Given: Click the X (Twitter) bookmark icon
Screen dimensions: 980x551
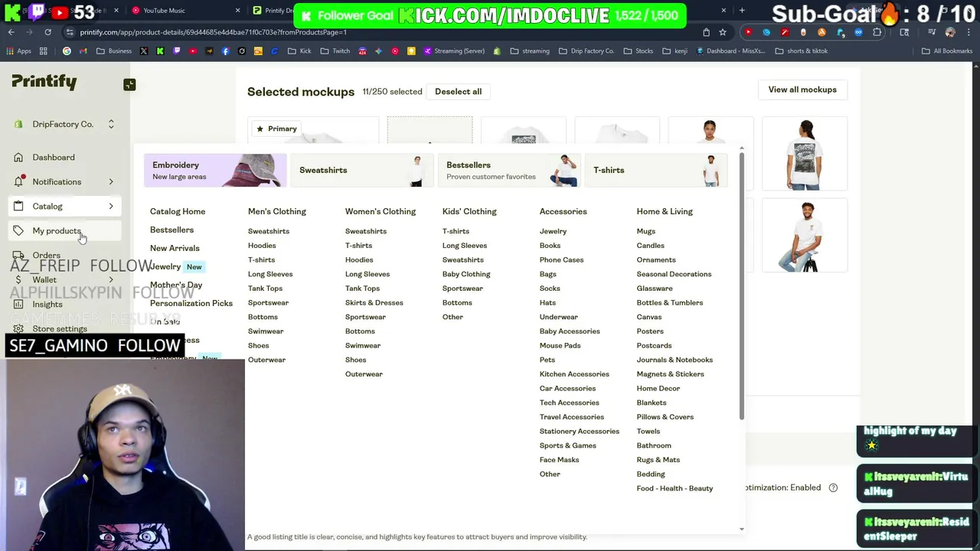Looking at the screenshot, I should coord(144,51).
